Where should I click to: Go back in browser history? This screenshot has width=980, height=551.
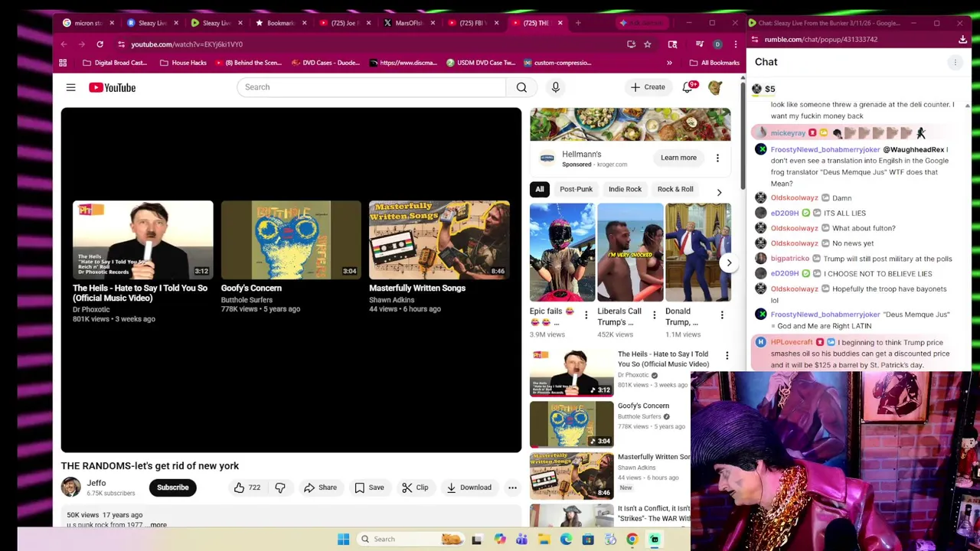(64, 44)
